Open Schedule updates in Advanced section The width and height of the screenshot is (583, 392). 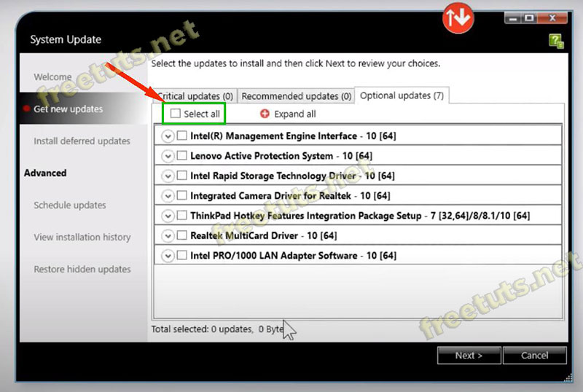coord(70,205)
